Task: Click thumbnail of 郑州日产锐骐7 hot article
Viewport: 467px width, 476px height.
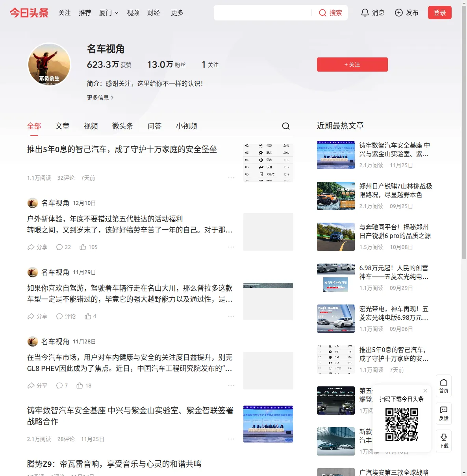Action: (x=336, y=196)
